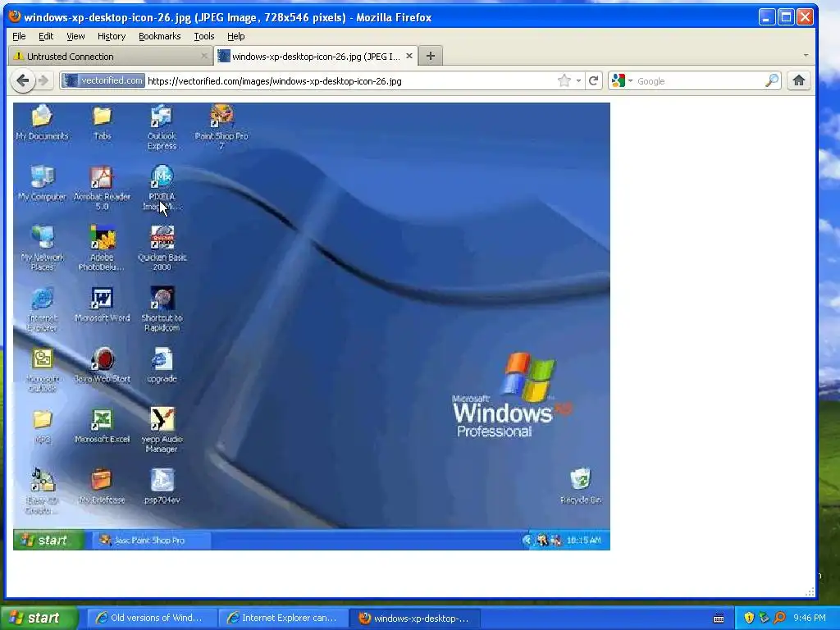Open the History menu
The width and height of the screenshot is (840, 630).
click(x=112, y=36)
